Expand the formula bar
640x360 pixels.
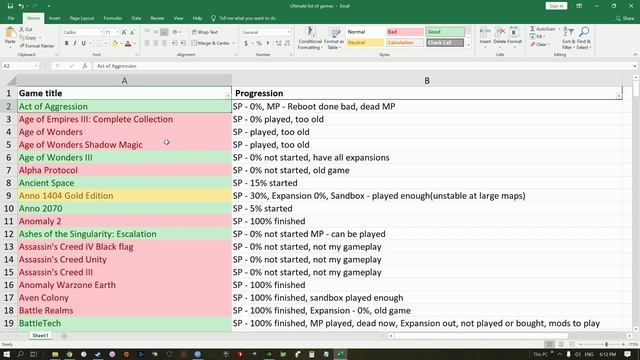click(635, 66)
